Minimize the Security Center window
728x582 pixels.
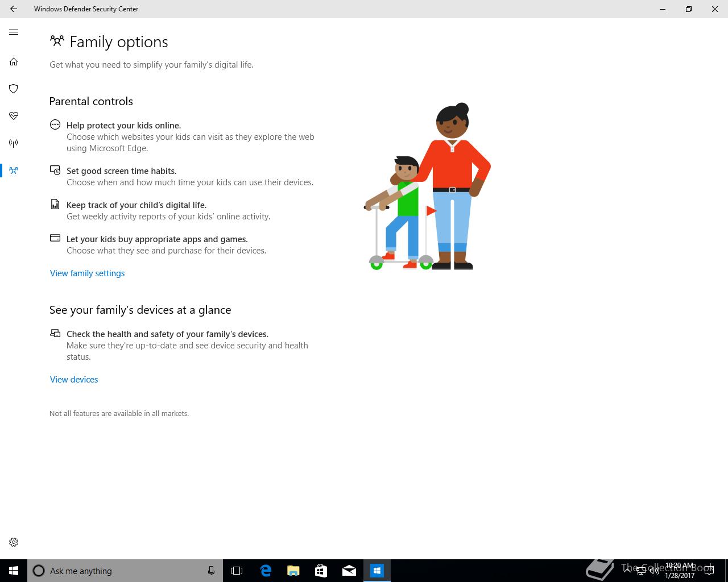point(663,9)
